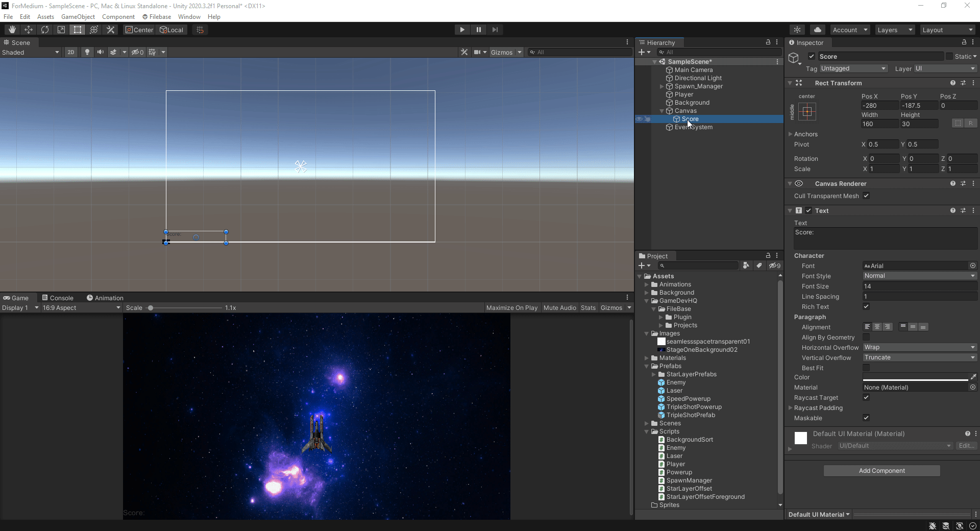Expand the Anchors section
The width and height of the screenshot is (980, 531).
coord(791,134)
